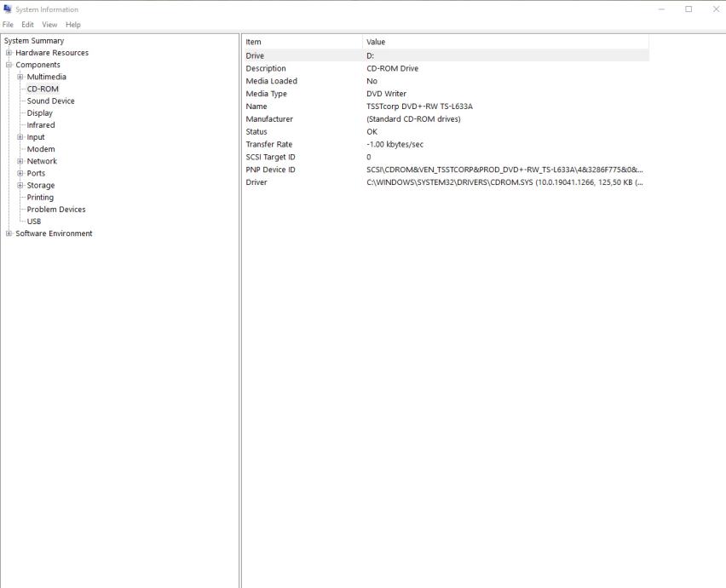Collapse the Components node
726x588 pixels.
9,65
